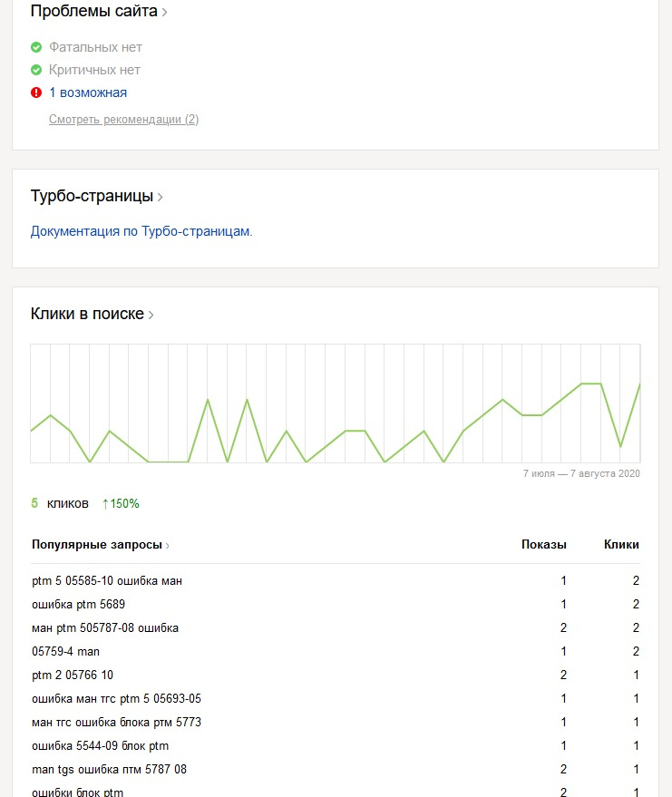Screen dimensions: 672x797
Task: Click the Турбо-страницы heading
Action: coord(91,196)
